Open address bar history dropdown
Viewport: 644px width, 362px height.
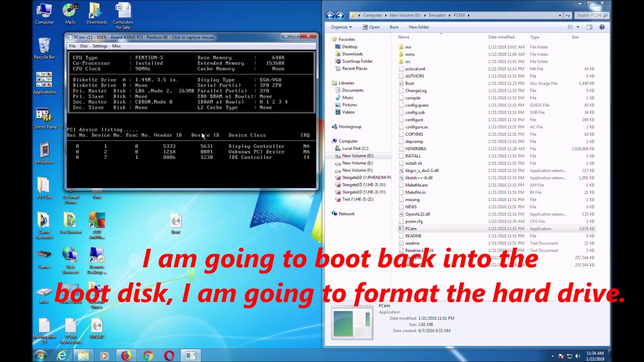point(559,15)
